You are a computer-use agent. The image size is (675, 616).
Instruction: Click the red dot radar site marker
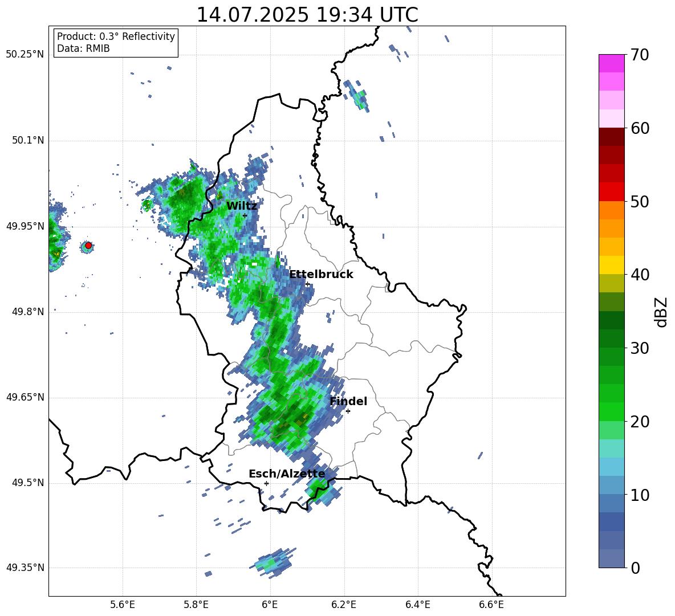[x=88, y=246]
